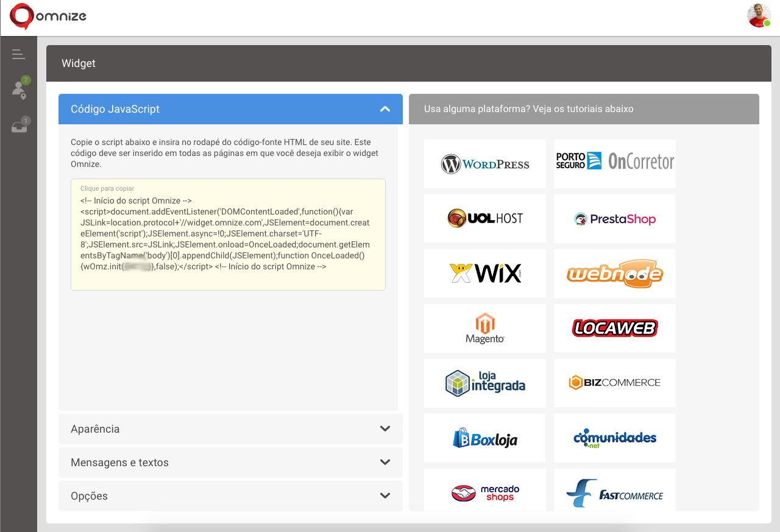Open the Porto Seguro OnCorretor tutorial
Screen dimensions: 780x532
tap(615, 164)
